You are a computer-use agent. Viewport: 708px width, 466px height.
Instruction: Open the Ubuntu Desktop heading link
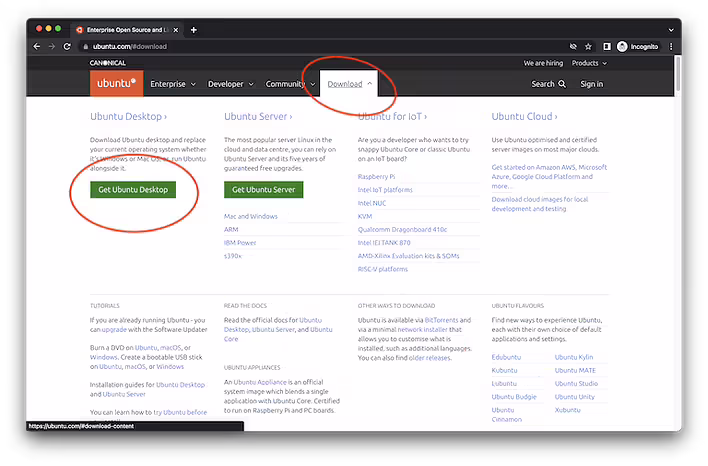pyautogui.click(x=128, y=116)
